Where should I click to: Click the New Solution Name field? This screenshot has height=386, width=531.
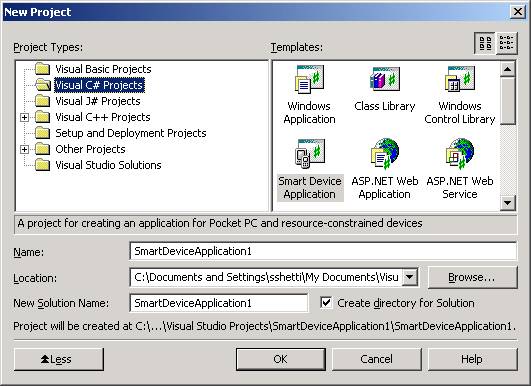click(x=219, y=303)
